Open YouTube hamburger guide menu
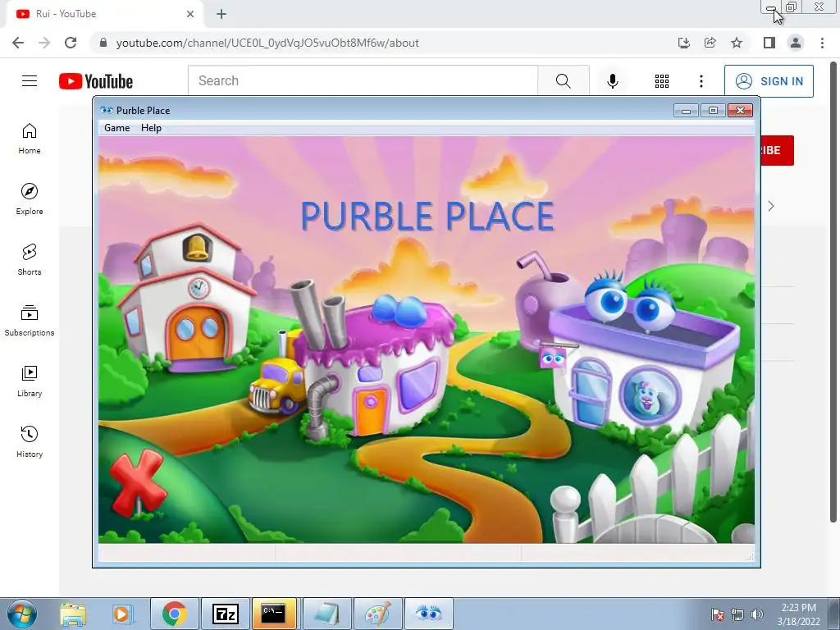 (30, 81)
